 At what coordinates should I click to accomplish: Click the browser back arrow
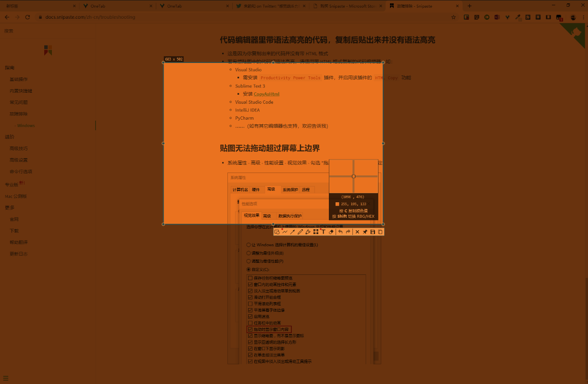[7, 17]
